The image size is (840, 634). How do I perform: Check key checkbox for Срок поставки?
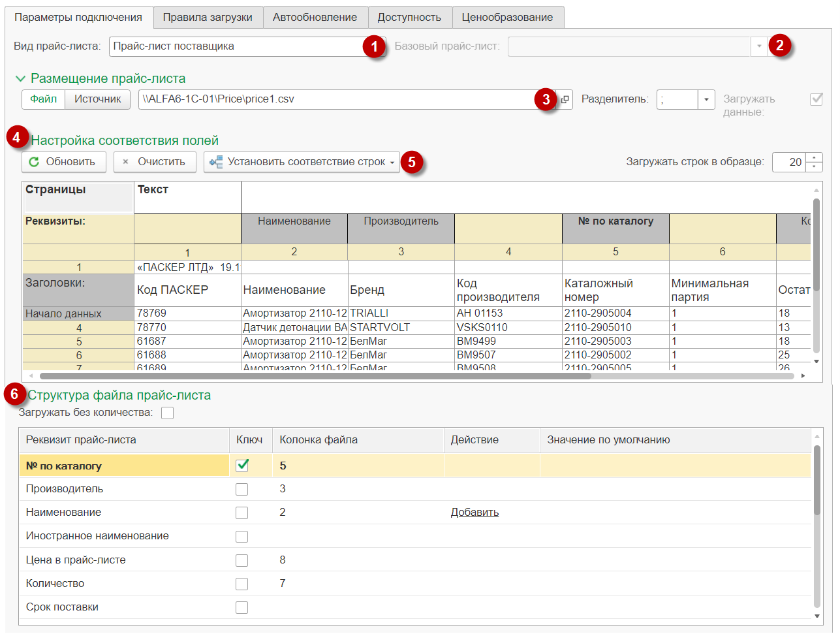tap(242, 607)
